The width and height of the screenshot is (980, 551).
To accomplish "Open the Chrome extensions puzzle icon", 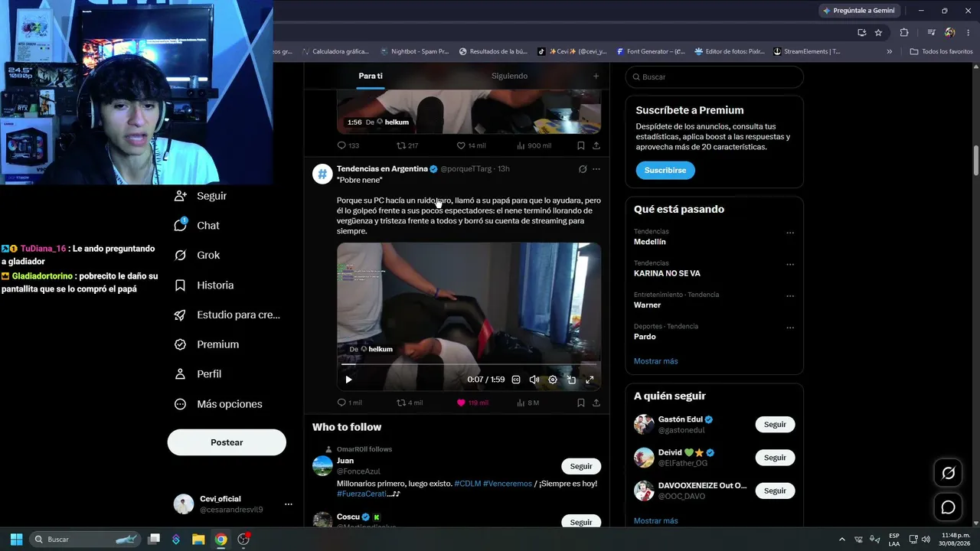I will [x=904, y=32].
